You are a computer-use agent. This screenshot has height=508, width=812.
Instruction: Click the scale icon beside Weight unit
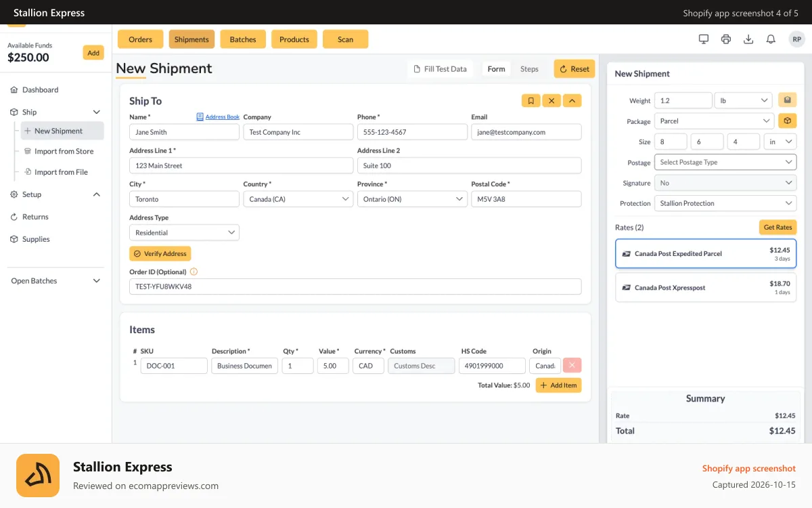[x=787, y=100]
